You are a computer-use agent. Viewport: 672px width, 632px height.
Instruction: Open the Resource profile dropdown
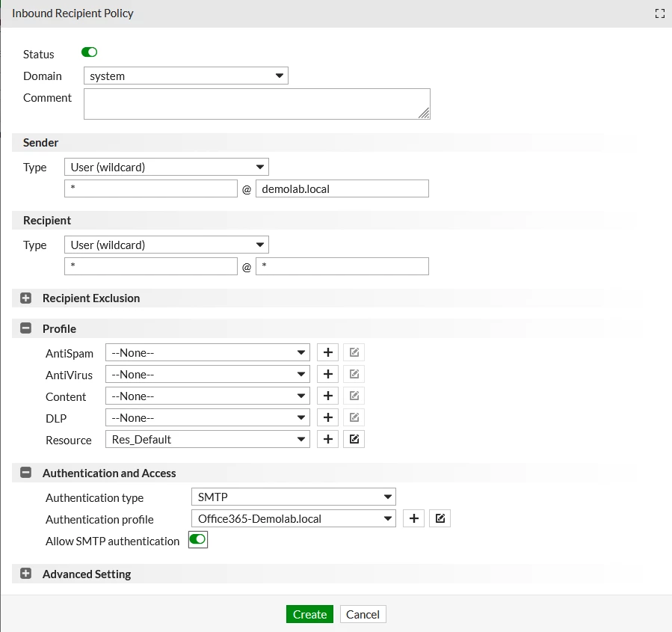[207, 440]
